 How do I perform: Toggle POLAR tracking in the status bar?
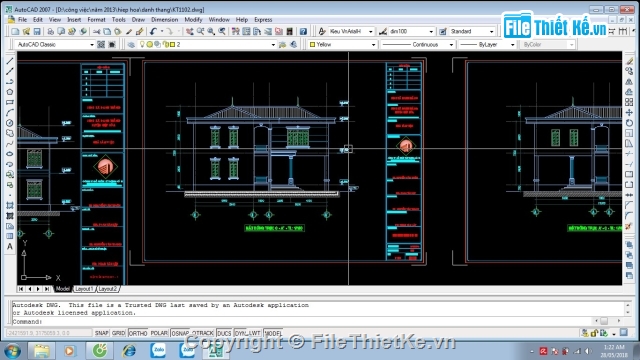pyautogui.click(x=159, y=333)
